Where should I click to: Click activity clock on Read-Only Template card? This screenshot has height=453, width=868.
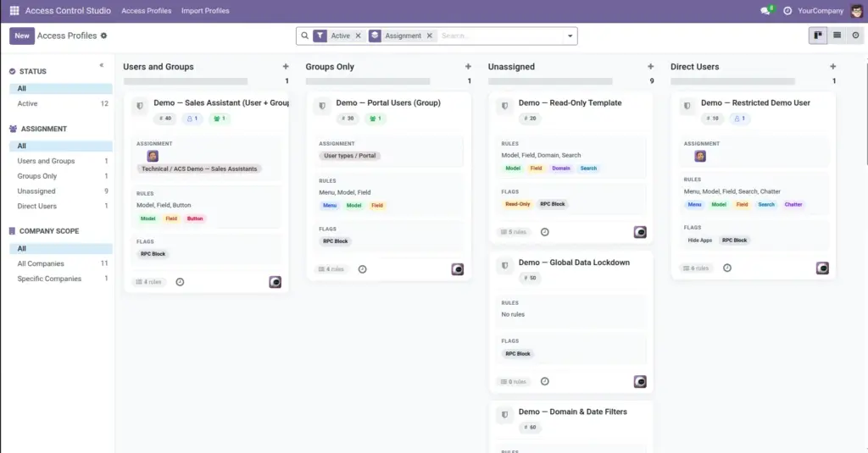[545, 232]
